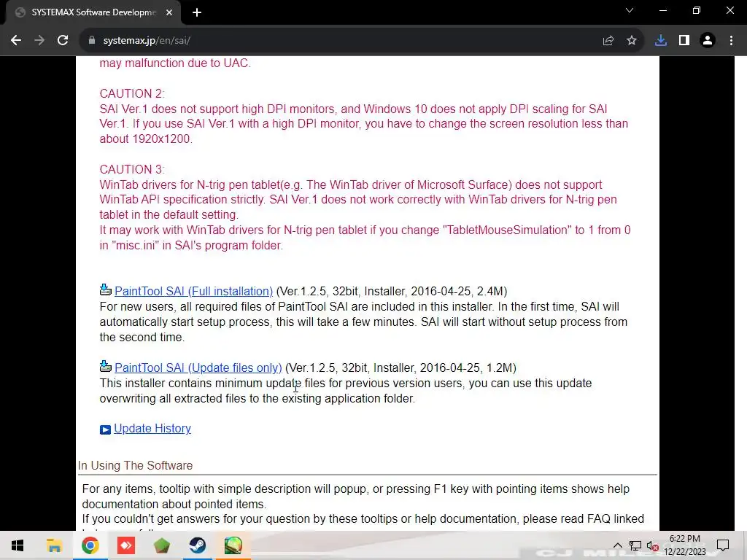Select the SYSTEMAX Software Development tab

tap(93, 12)
